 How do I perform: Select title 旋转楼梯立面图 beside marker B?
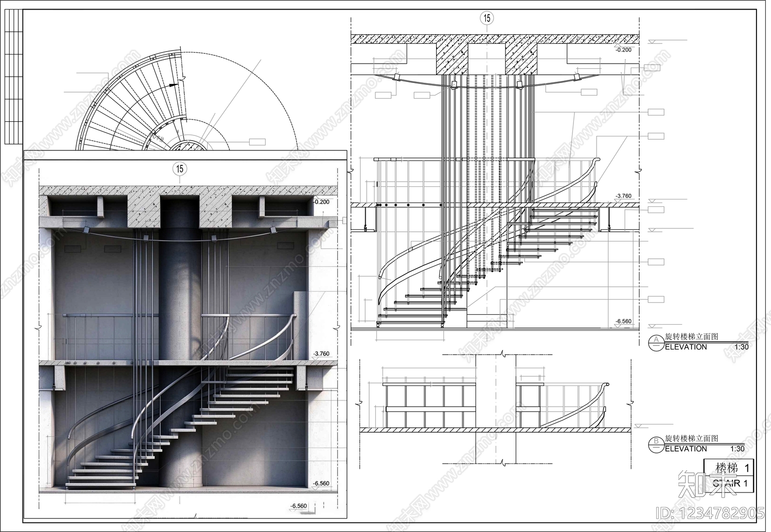tap(691, 438)
